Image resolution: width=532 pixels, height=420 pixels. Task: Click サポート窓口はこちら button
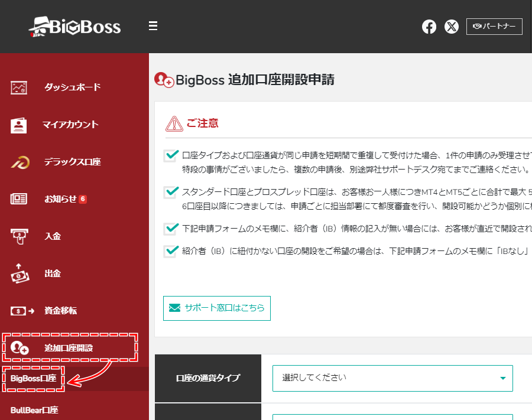[x=217, y=308]
